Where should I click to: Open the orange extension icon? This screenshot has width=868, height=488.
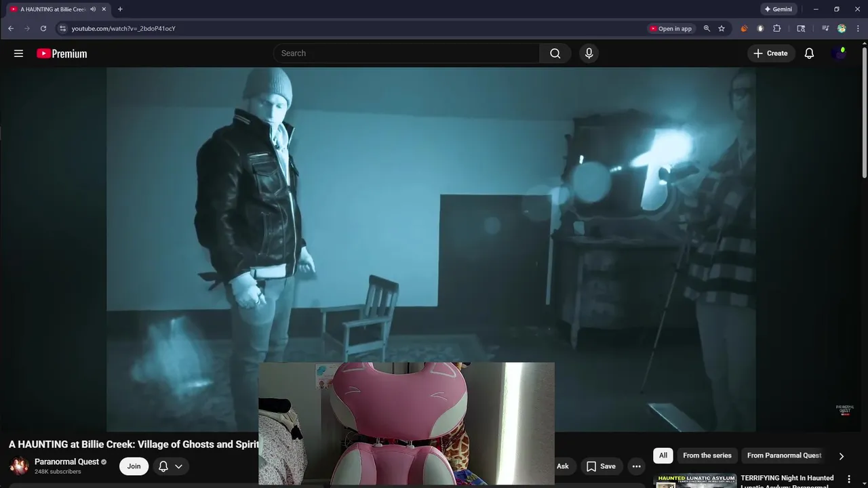[744, 28]
